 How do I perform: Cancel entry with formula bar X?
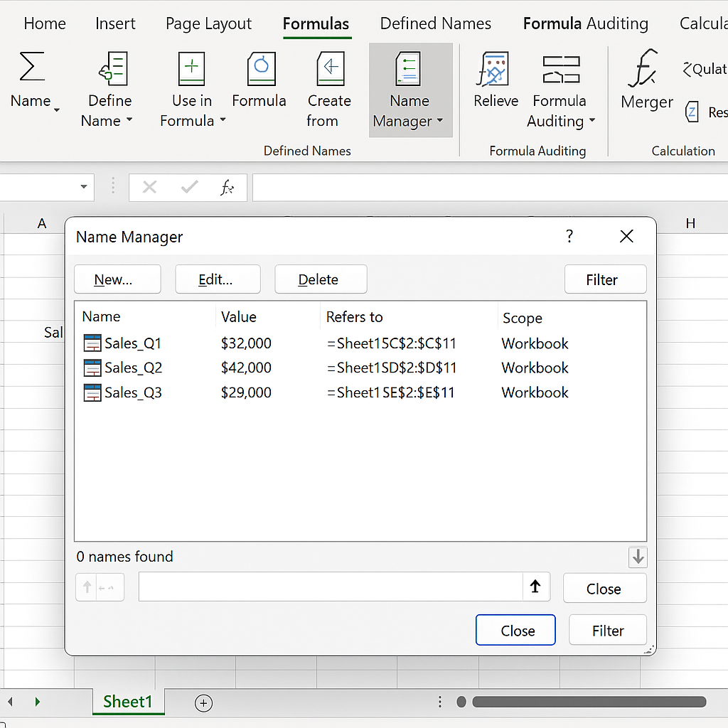point(149,188)
